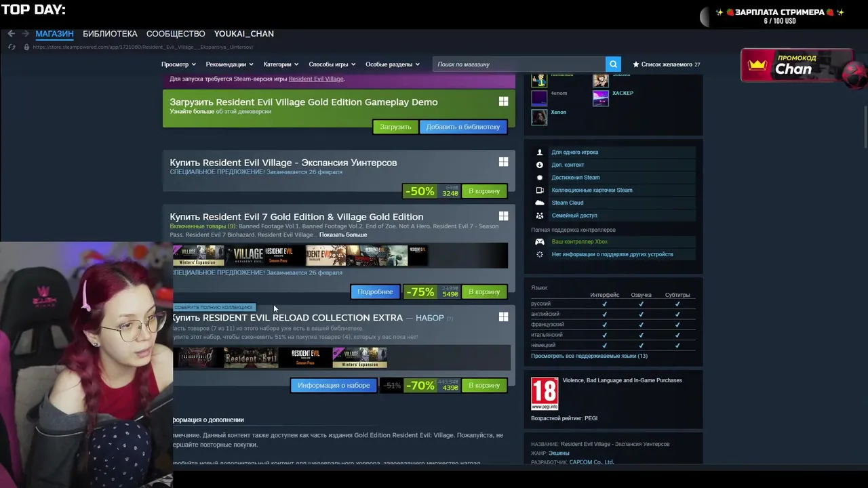
Task: Click the Steam achievements icon
Action: tap(540, 178)
